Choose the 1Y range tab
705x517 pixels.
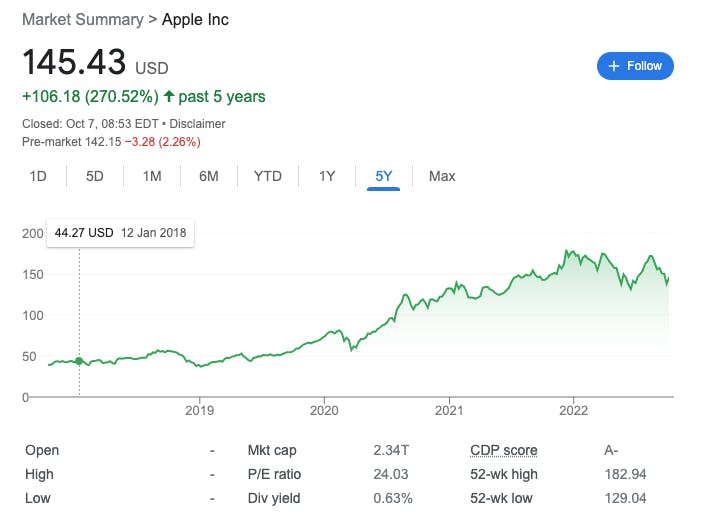(327, 176)
